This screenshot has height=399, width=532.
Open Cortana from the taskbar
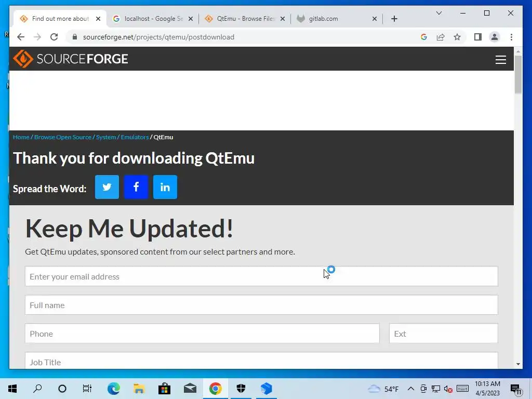click(x=62, y=389)
